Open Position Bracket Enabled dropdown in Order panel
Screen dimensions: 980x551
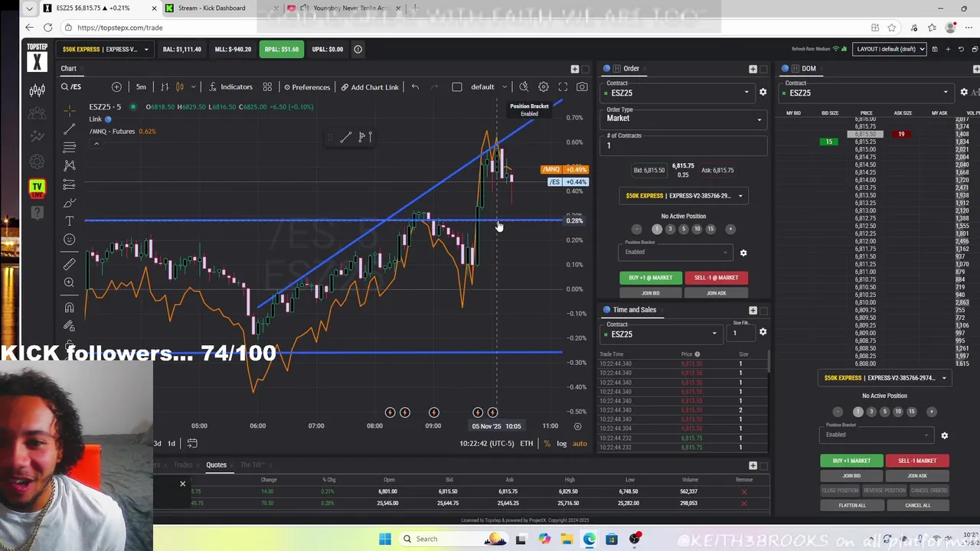pos(675,252)
